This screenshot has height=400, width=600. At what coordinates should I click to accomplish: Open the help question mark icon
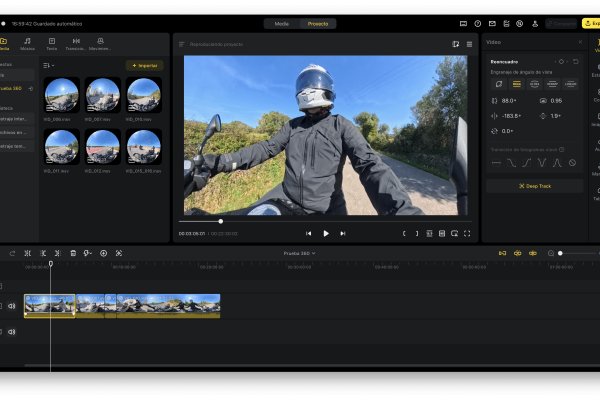tap(478, 23)
